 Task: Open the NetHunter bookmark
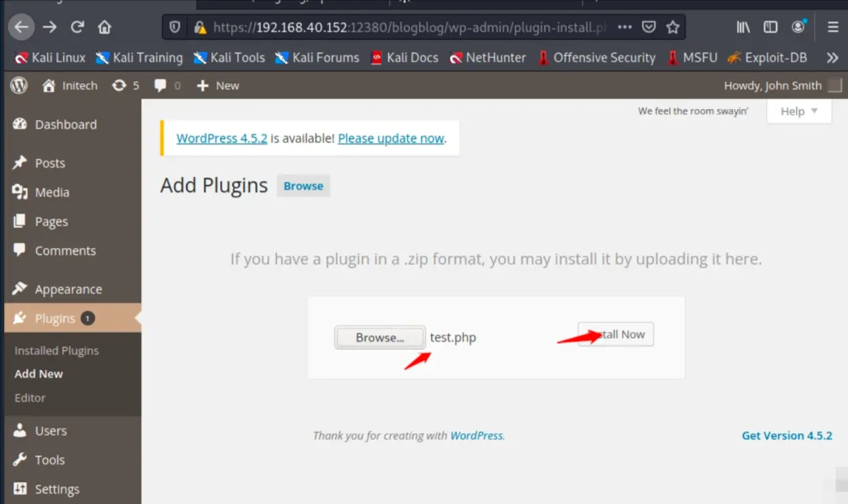pyautogui.click(x=488, y=58)
